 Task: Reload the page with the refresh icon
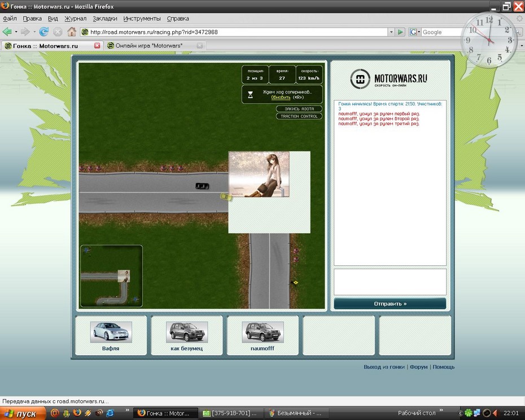(44, 32)
